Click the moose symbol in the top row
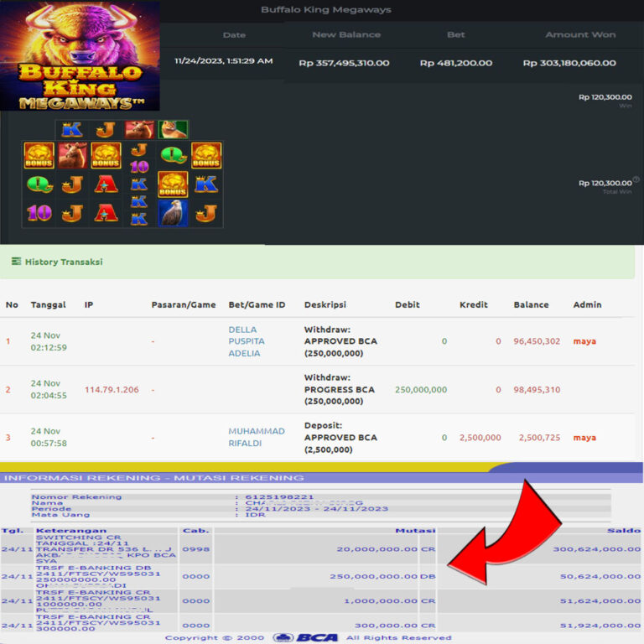The height and width of the screenshot is (644, 644). [139, 129]
